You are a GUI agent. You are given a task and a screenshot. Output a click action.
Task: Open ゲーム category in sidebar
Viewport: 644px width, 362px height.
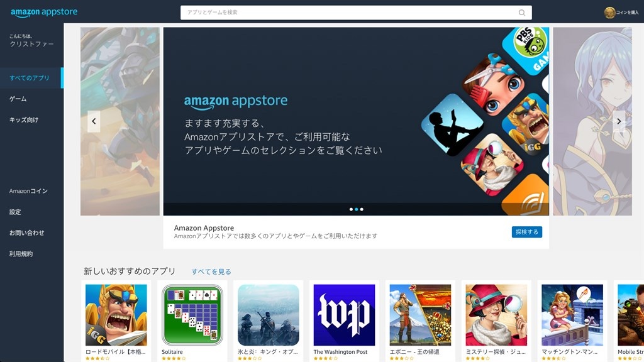18,99
